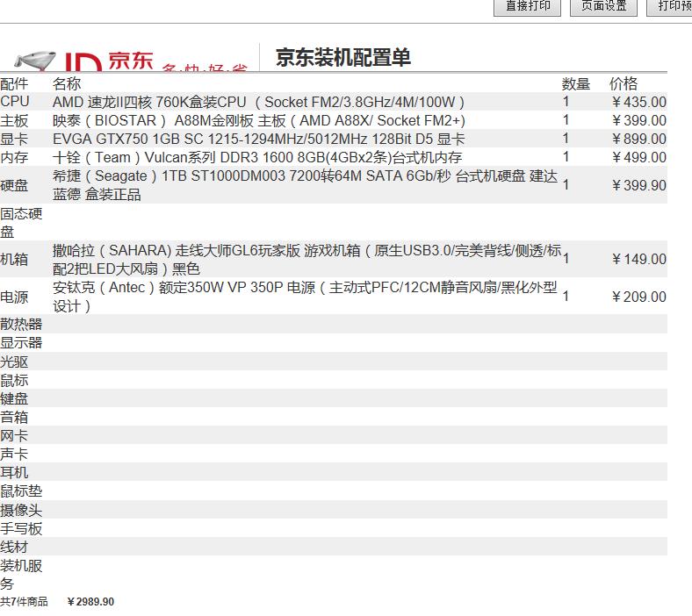The image size is (692, 616).
Task: Click the ￥499.00 price cell
Action: (638, 157)
